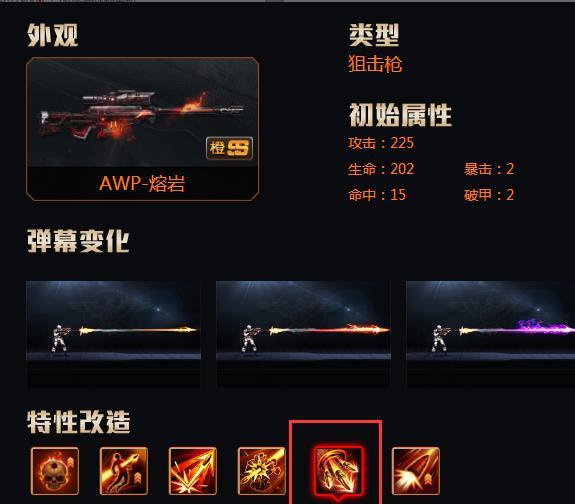Choose the exploding arrow trait icon
Viewport: 575px width, 504px height.
[x=193, y=471]
